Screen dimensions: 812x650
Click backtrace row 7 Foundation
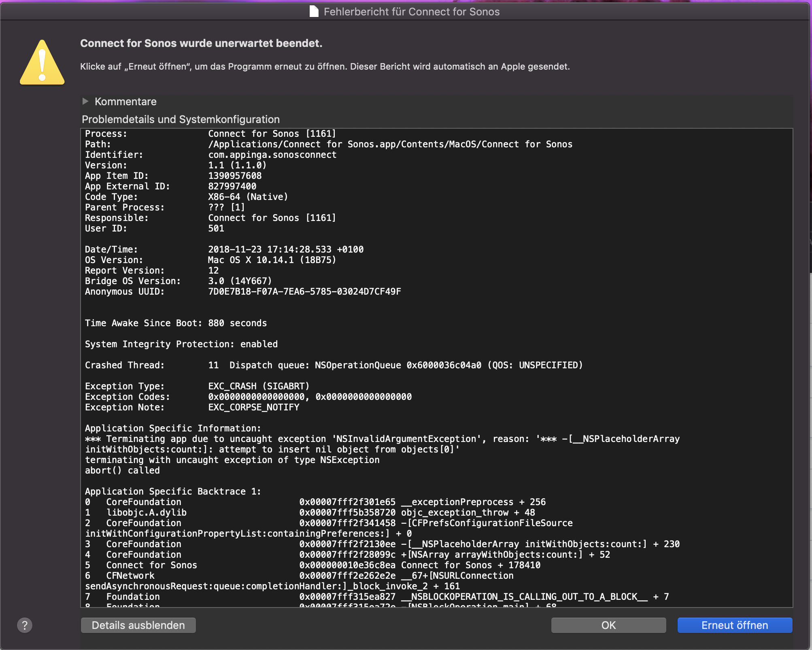pyautogui.click(x=377, y=597)
